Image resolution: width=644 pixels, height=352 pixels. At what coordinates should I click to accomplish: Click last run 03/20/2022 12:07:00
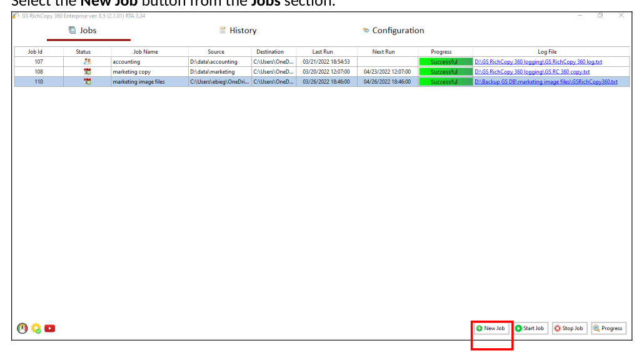pos(326,71)
